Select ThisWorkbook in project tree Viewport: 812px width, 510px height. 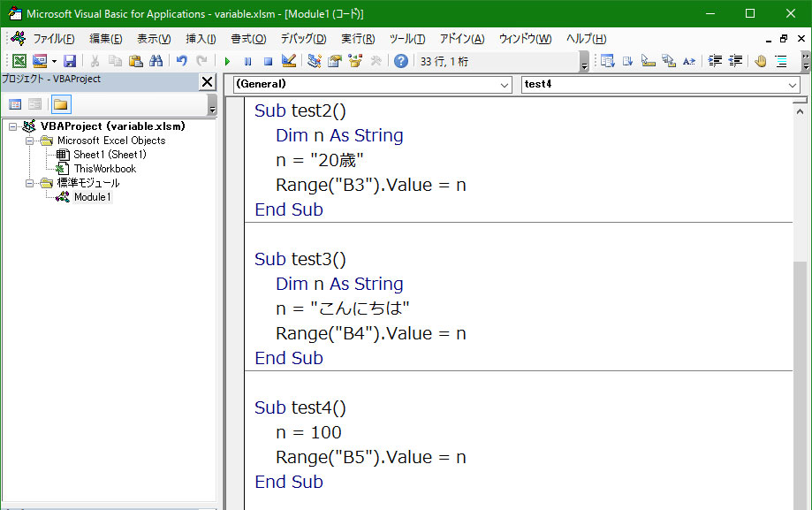point(105,169)
